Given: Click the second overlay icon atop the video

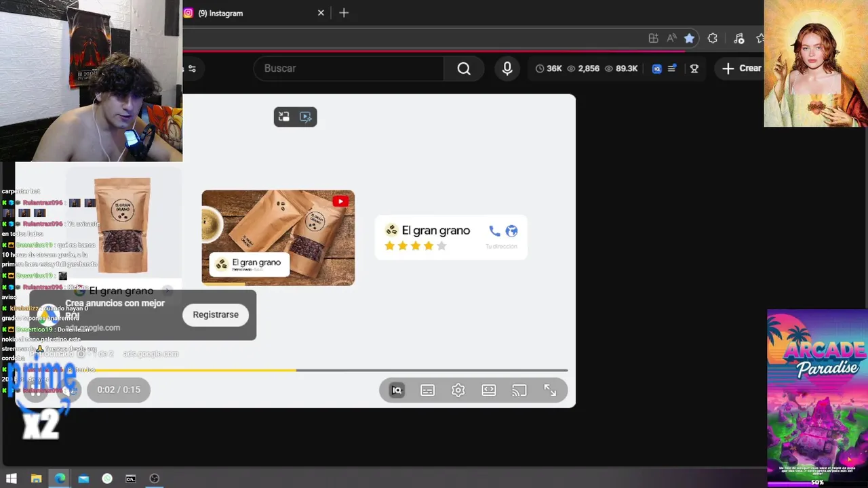Looking at the screenshot, I should (306, 117).
